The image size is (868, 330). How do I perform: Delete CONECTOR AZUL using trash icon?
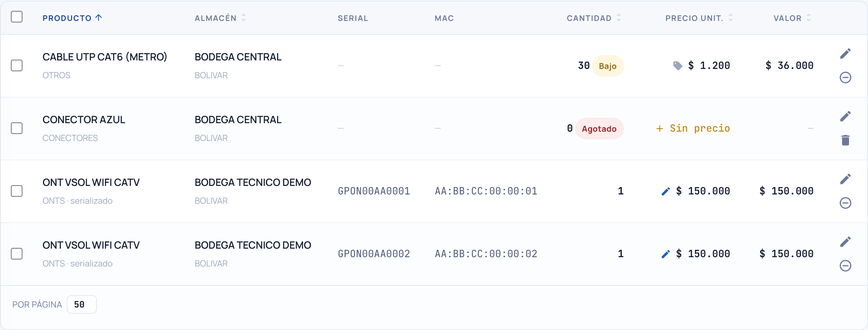click(845, 140)
